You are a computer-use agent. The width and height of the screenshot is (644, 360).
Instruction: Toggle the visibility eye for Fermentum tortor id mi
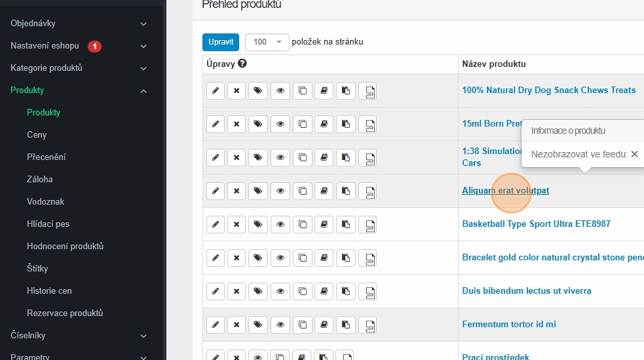point(280,325)
